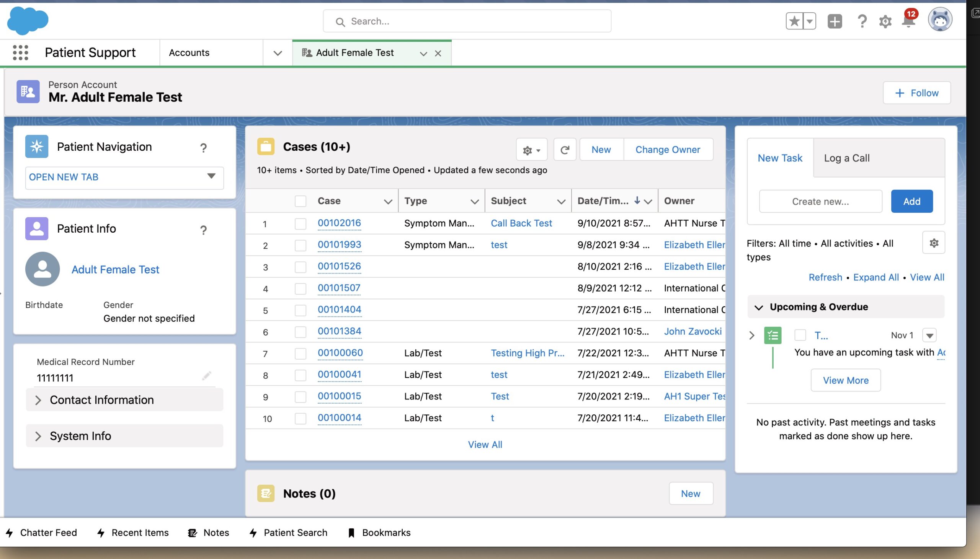The width and height of the screenshot is (980, 559).
Task: Click the Person Account record icon
Action: tap(28, 91)
